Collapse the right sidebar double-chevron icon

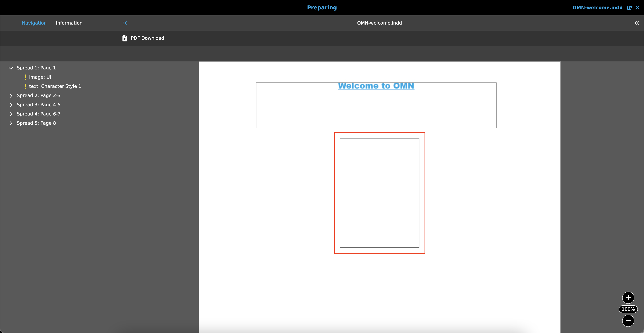pos(637,23)
